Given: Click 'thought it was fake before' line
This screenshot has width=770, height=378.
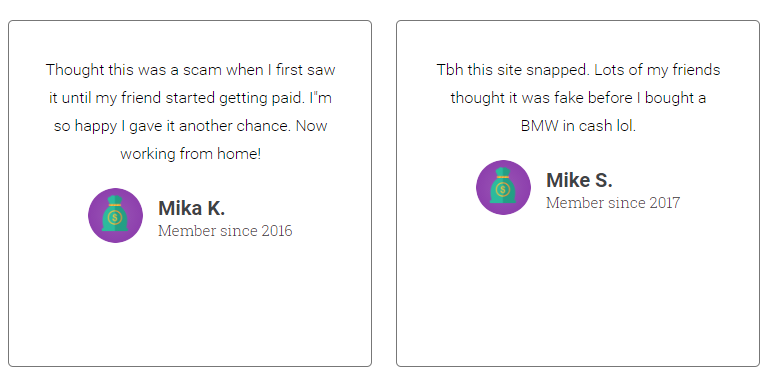Looking at the screenshot, I should 578,98.
